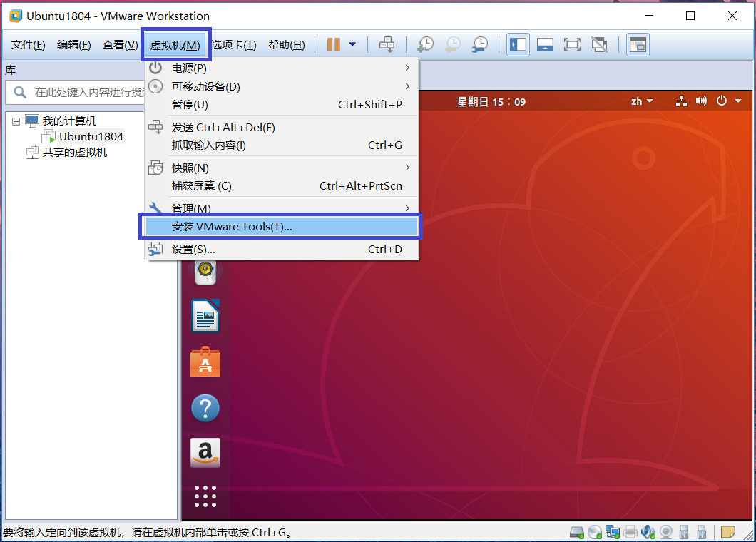The image size is (756, 542).
Task: Select Ubuntu1804 in the library tree
Action: (x=91, y=137)
